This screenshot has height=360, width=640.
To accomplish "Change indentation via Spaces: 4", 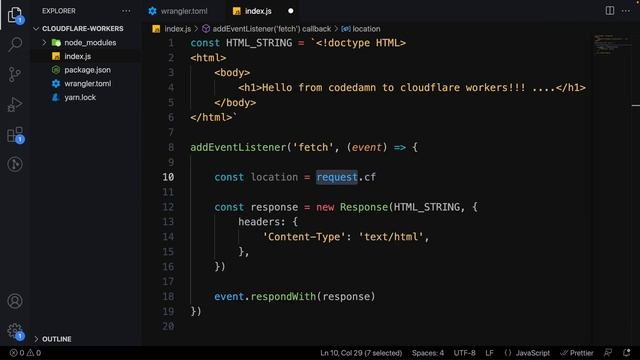I will click(x=427, y=353).
